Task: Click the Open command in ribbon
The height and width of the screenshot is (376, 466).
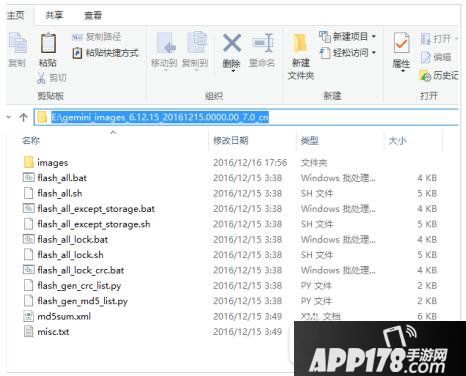Action: 438,39
